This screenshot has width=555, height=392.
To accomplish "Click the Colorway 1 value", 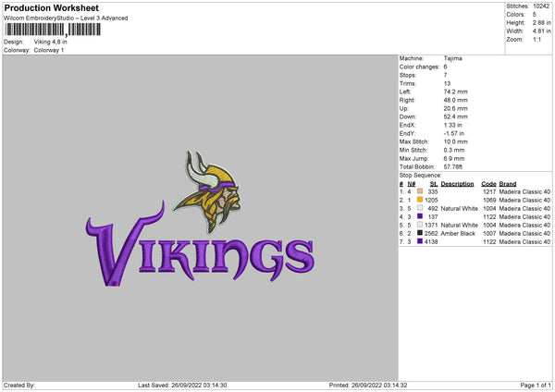I will (51, 48).
